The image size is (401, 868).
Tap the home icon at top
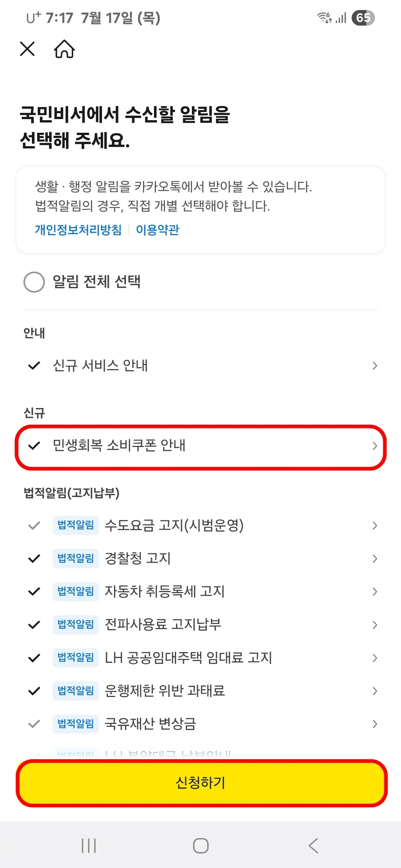coord(64,49)
